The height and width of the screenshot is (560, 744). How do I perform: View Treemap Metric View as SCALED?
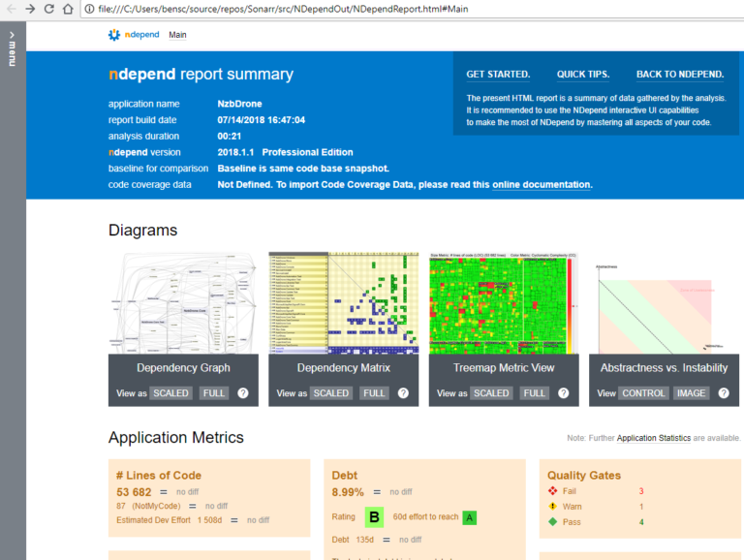491,393
